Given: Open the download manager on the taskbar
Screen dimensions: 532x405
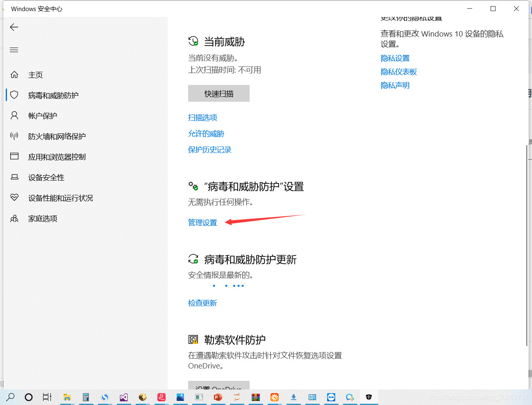Looking at the screenshot, I should tap(293, 397).
